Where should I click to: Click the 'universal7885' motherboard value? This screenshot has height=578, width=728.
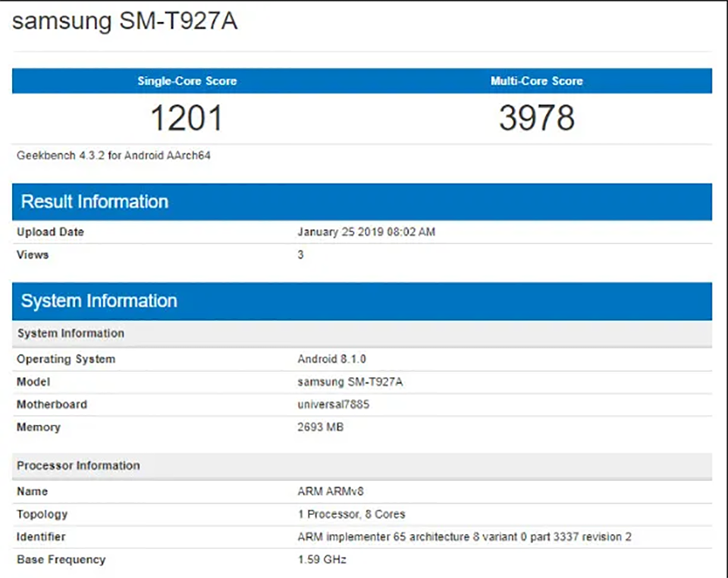click(x=334, y=404)
